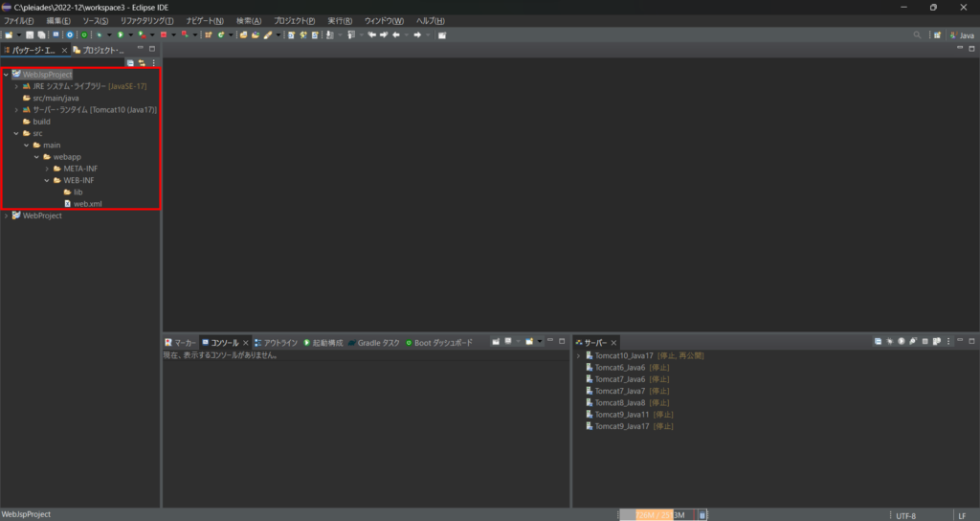Click the garbage collector trash icon

click(x=703, y=515)
